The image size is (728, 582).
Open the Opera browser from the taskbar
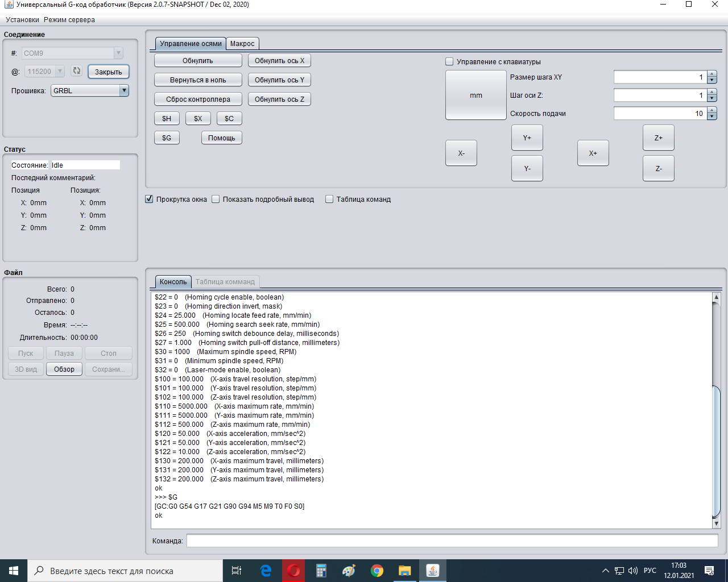pyautogui.click(x=293, y=571)
